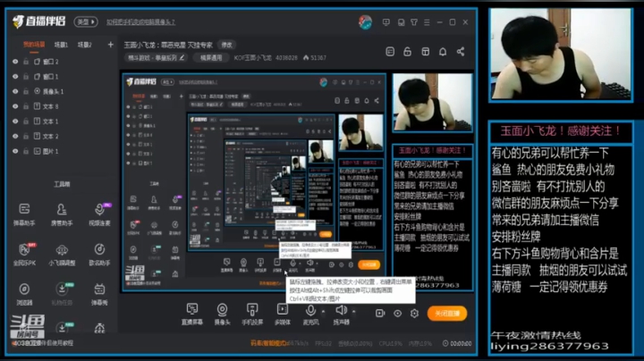Click the padlock icon above the preview
The width and height of the screenshot is (644, 361).
coord(408,52)
